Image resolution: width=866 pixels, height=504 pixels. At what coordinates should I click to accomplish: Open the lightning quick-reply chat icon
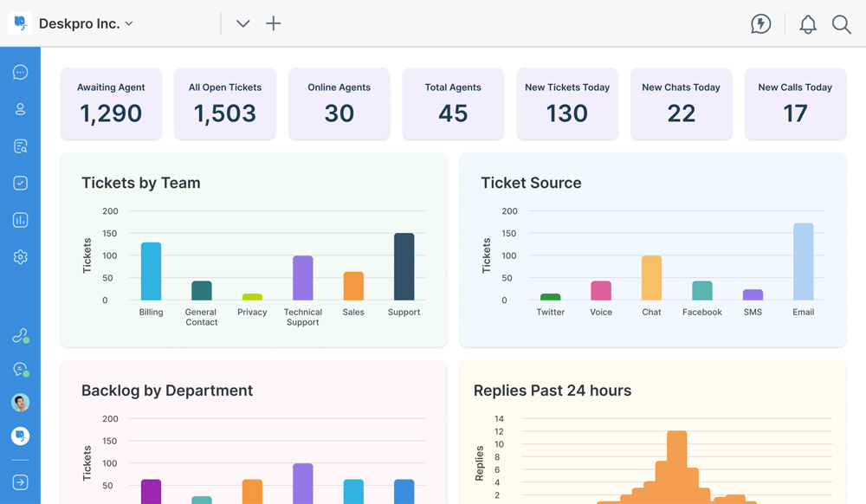tap(760, 24)
